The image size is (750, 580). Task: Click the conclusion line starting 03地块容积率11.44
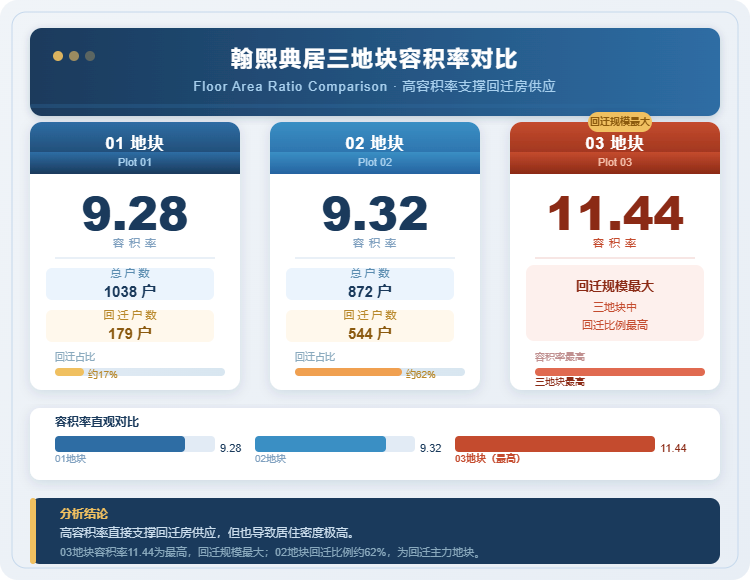point(271,552)
